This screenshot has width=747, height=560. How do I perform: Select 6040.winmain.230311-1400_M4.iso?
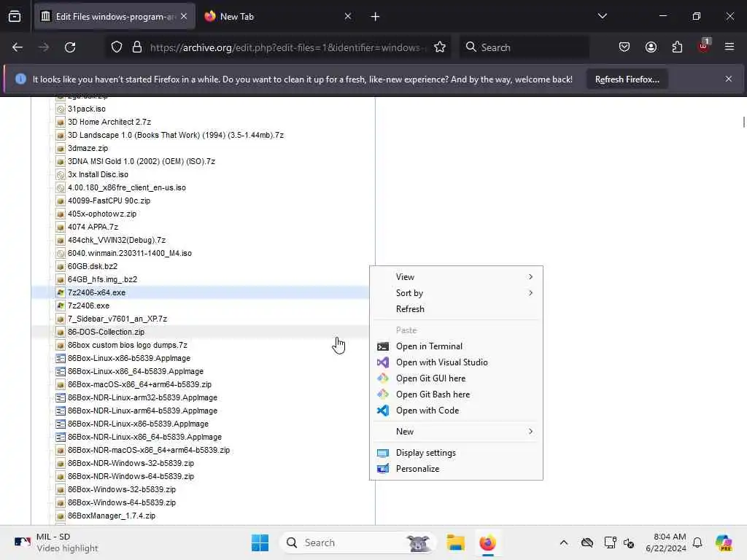(x=130, y=253)
